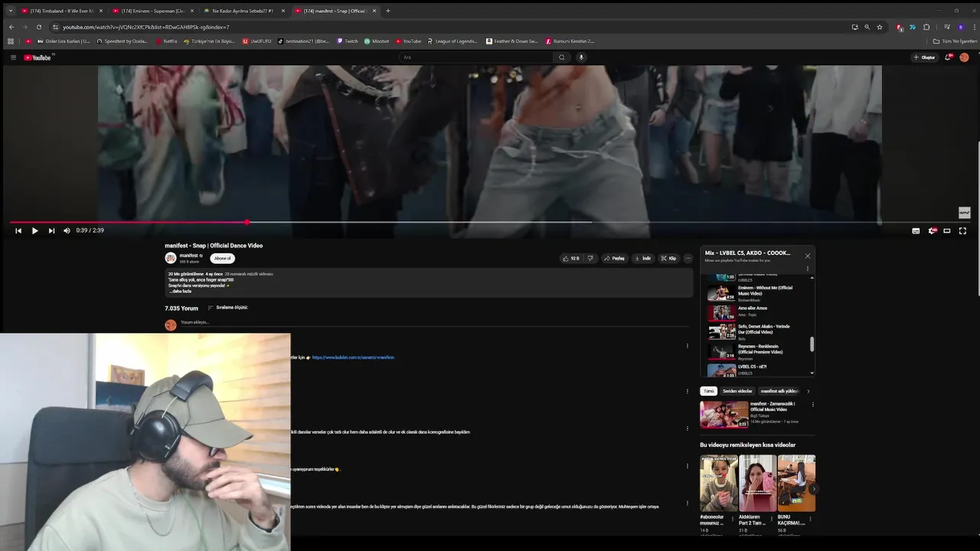Open the Netflix bookmark
This screenshot has width=980, height=551.
point(166,41)
